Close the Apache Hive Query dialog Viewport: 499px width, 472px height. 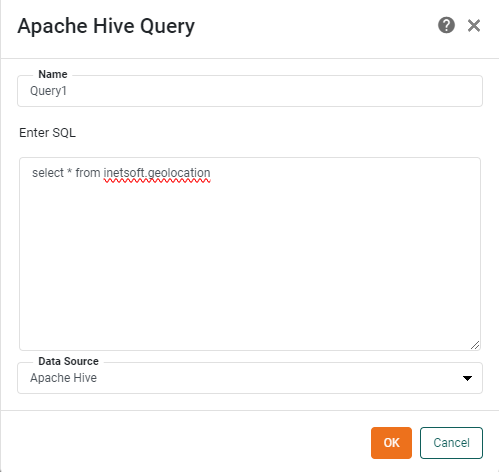click(474, 26)
